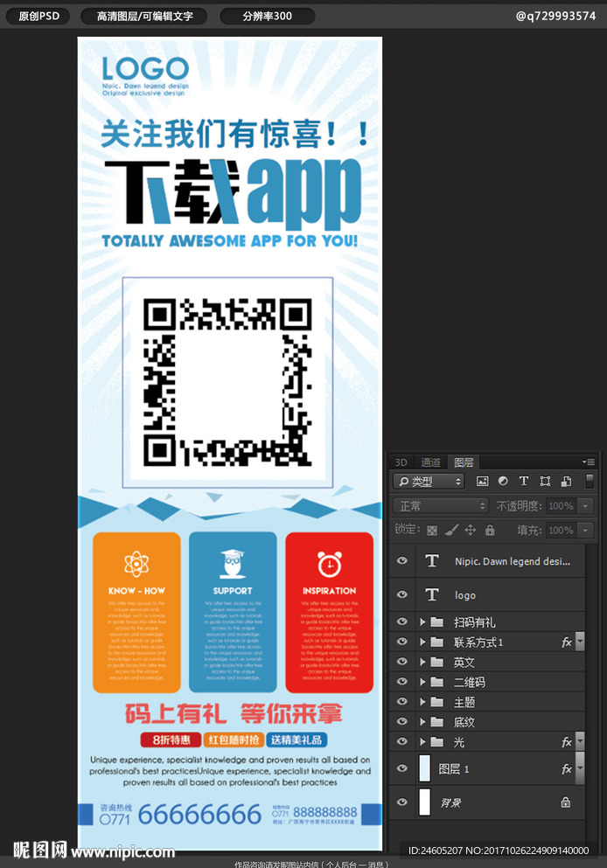Image resolution: width=607 pixels, height=868 pixels.
Task: Toggle visibility of 背景 layer
Action: click(x=402, y=802)
